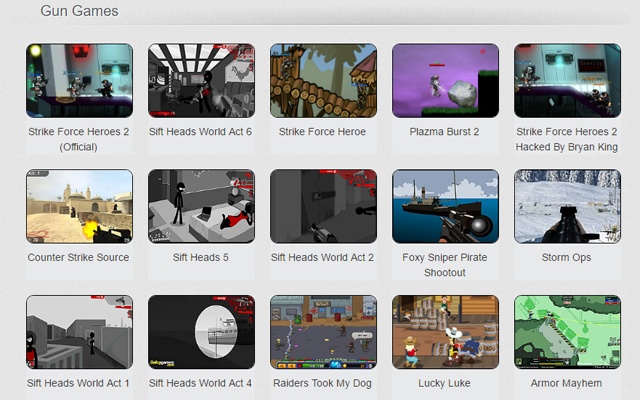
Task: Select the 'Gun Games' section heading
Action: tap(80, 11)
